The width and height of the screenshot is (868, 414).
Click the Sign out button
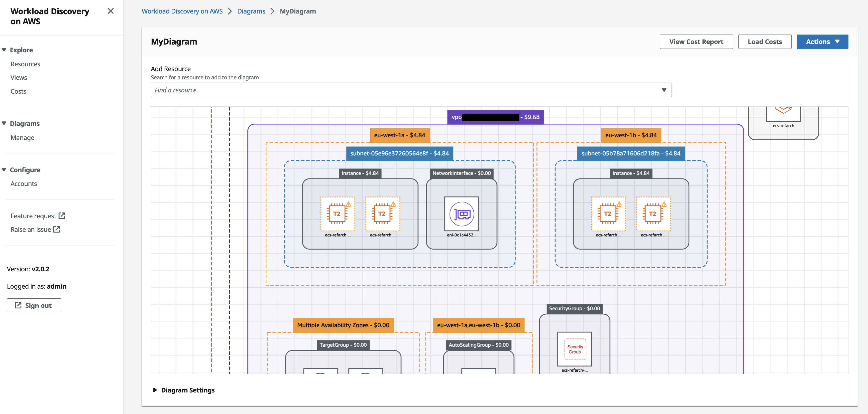[x=34, y=305]
